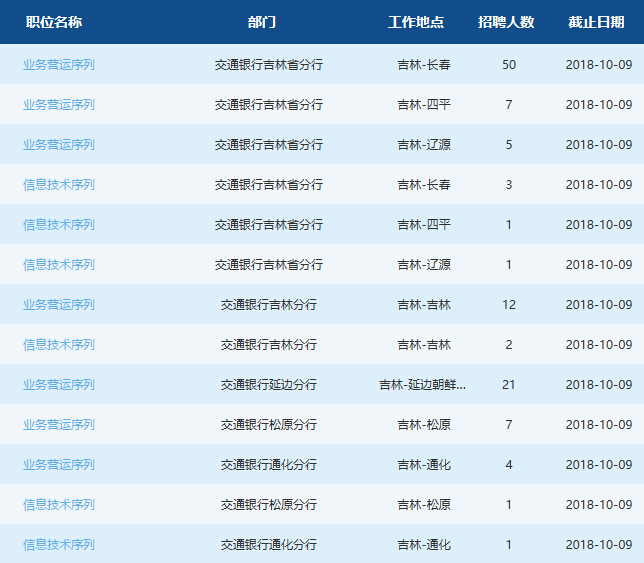Screen dimensions: 644x563
Task: Click the recruitment number 21
Action: click(509, 385)
